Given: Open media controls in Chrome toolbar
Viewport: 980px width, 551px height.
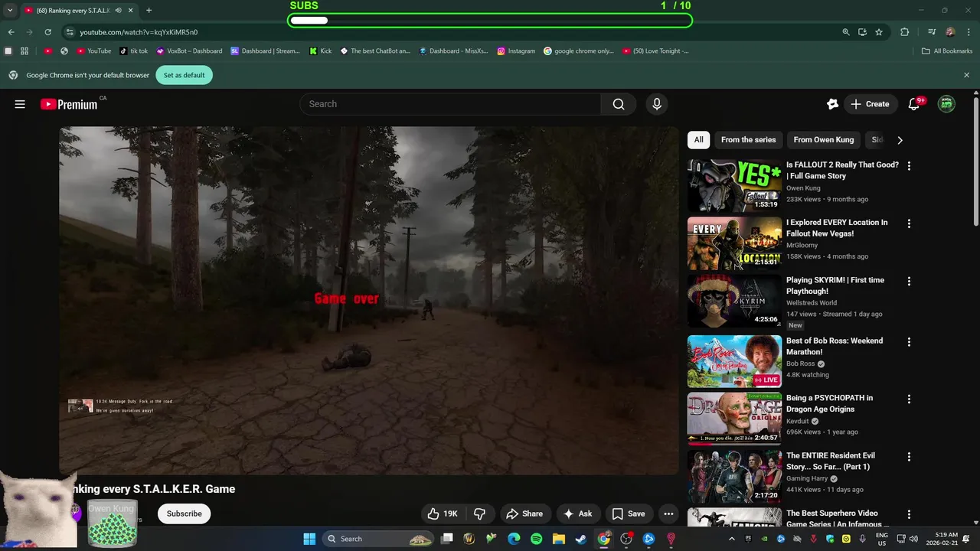Looking at the screenshot, I should pyautogui.click(x=932, y=32).
